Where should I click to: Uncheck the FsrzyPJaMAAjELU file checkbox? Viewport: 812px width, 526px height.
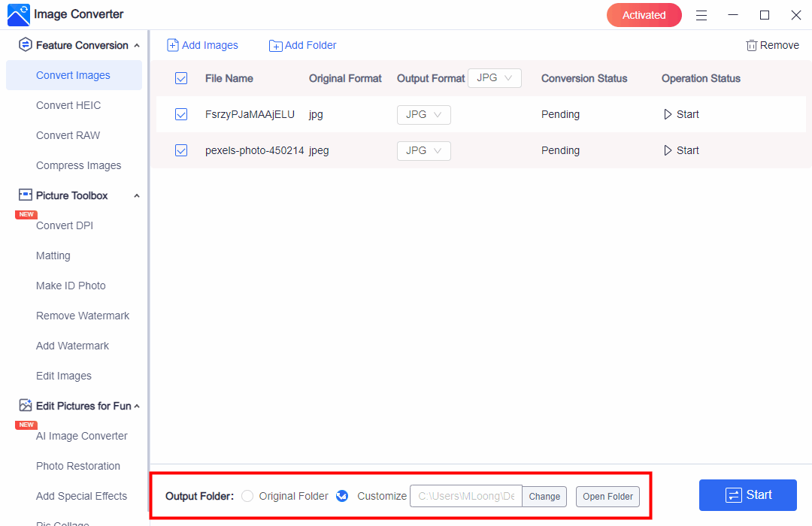(x=181, y=114)
